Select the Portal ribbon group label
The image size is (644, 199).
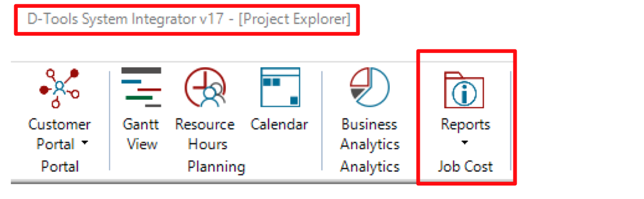point(60,167)
